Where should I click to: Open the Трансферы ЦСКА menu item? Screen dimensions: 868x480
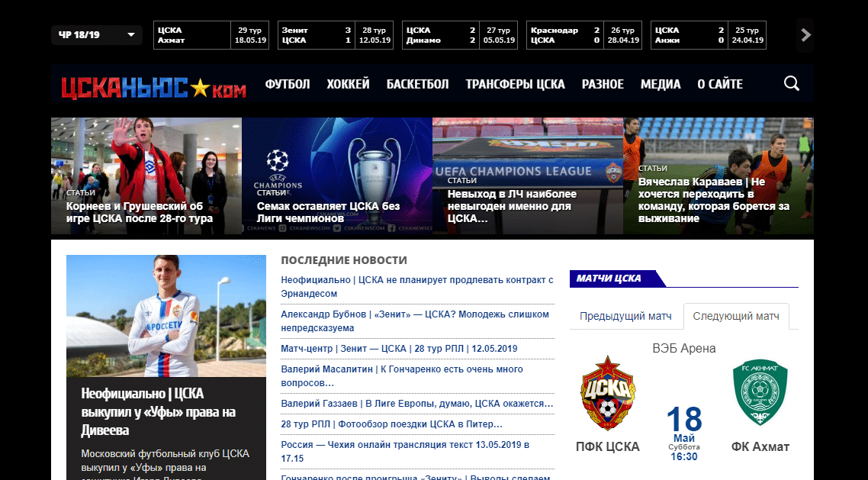tap(515, 84)
